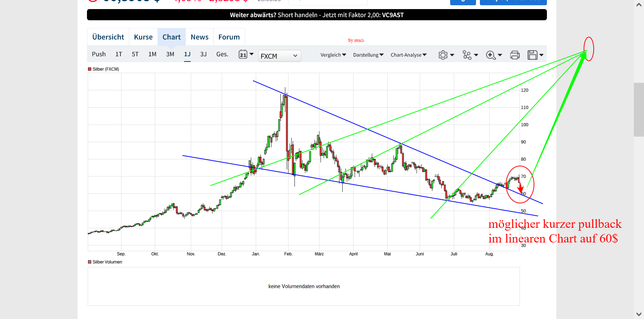
Task: Click the 'Silber Volumen' legend label
Action: (107, 262)
